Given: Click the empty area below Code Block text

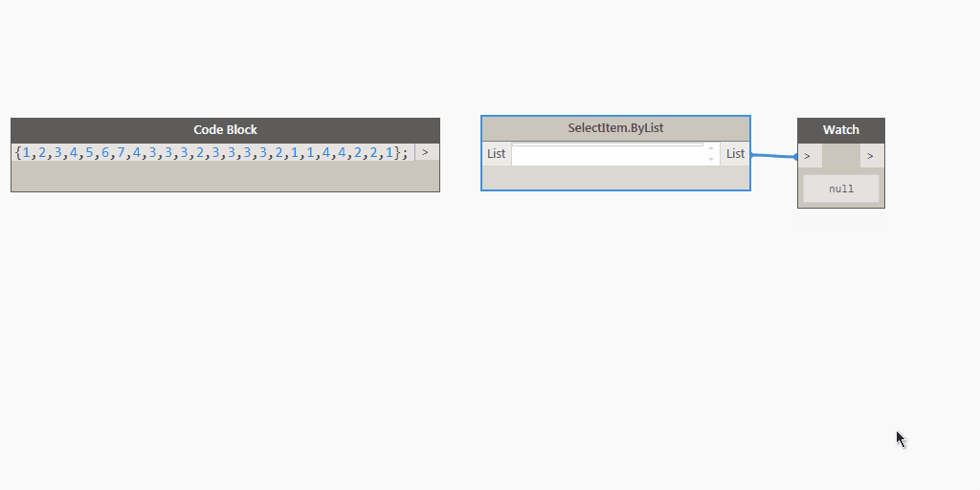Looking at the screenshot, I should click(x=225, y=176).
